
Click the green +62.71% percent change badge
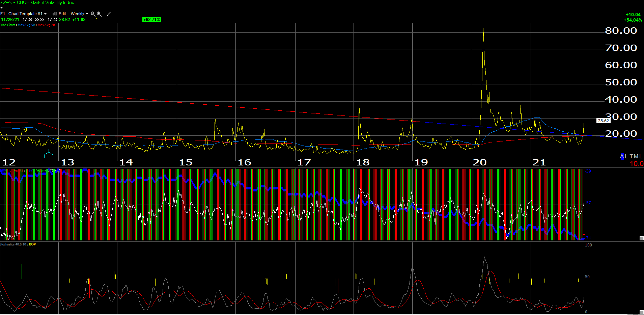click(x=152, y=20)
